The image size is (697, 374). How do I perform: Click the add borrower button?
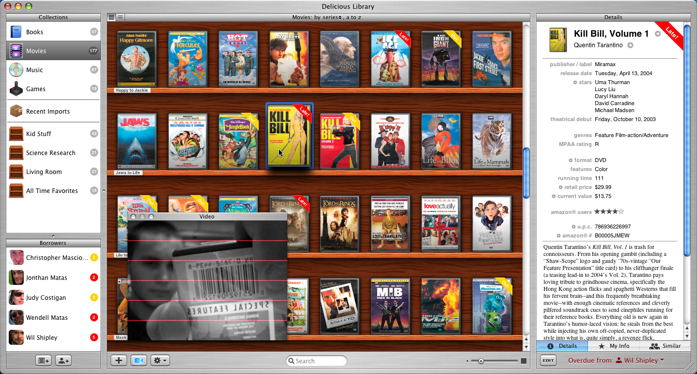click(63, 361)
